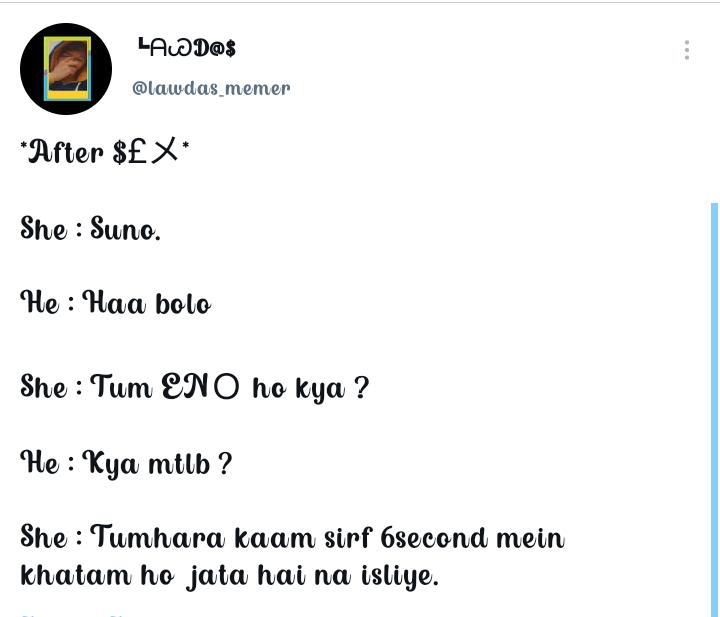The width and height of the screenshot is (720, 617).
Task: Open the three-dot more options menu
Action: point(686,50)
